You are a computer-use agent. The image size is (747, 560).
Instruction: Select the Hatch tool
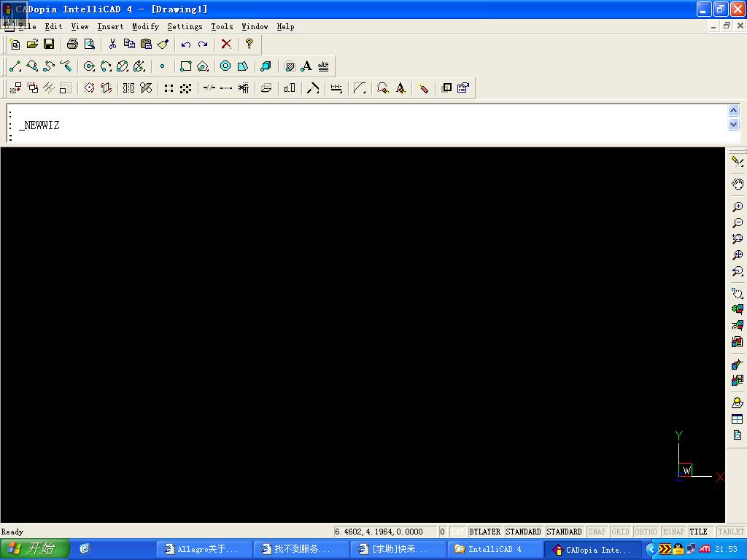(x=289, y=66)
